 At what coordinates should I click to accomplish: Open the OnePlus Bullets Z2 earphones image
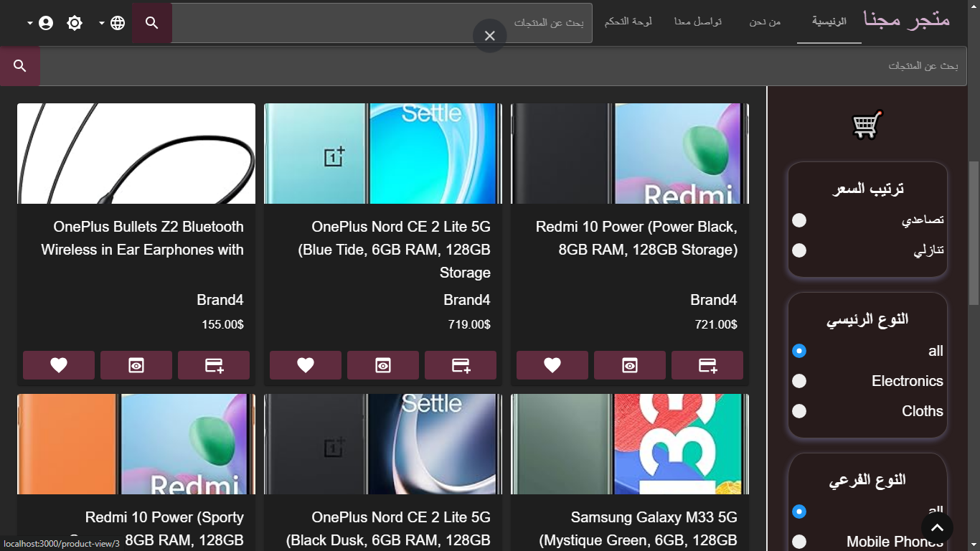[136, 154]
